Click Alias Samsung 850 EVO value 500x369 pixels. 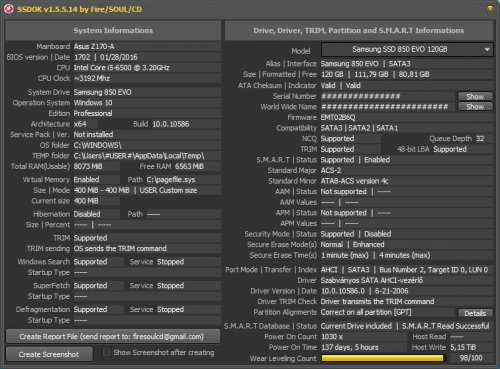pos(350,64)
